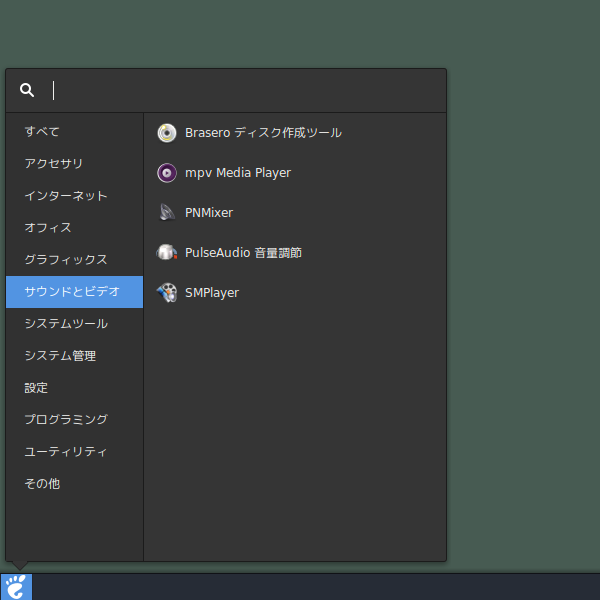
Task: Launch Brasero ディスク作成ツール
Action: pos(295,133)
